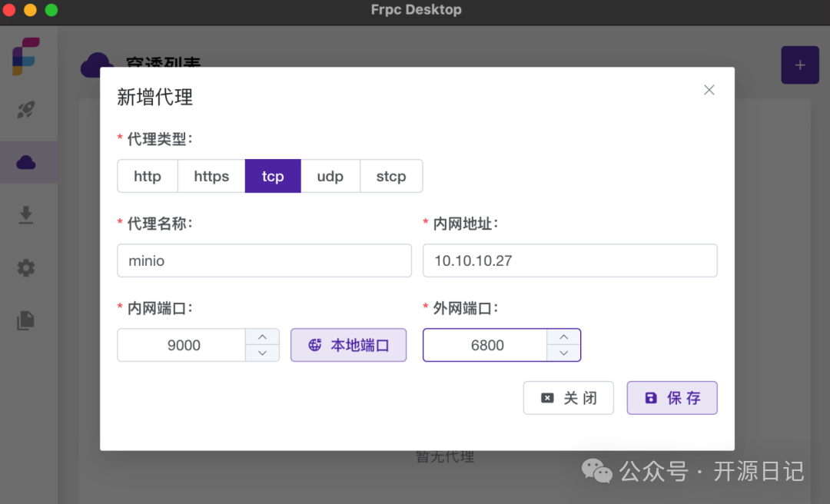Image resolution: width=830 pixels, height=504 pixels.
Task: Select the http proxy type
Action: point(148,176)
